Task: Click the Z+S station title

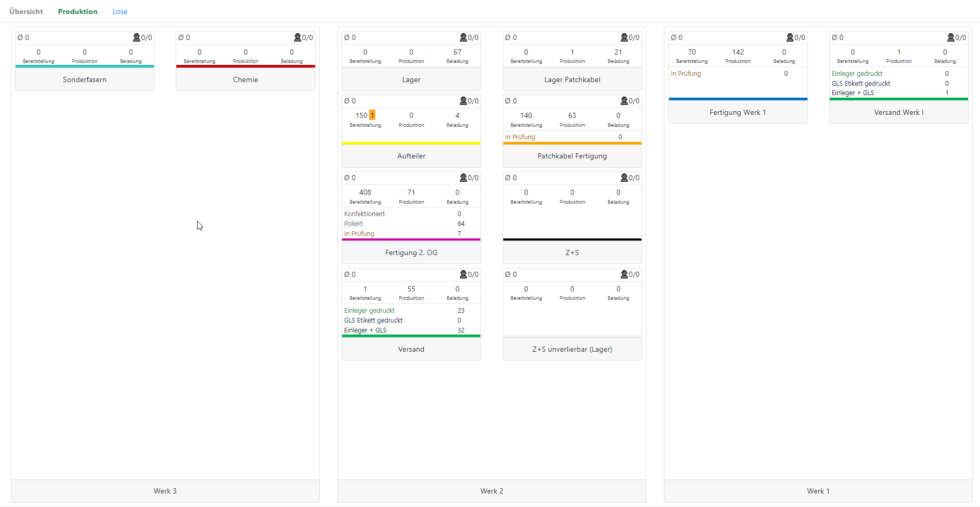Action: [x=572, y=252]
